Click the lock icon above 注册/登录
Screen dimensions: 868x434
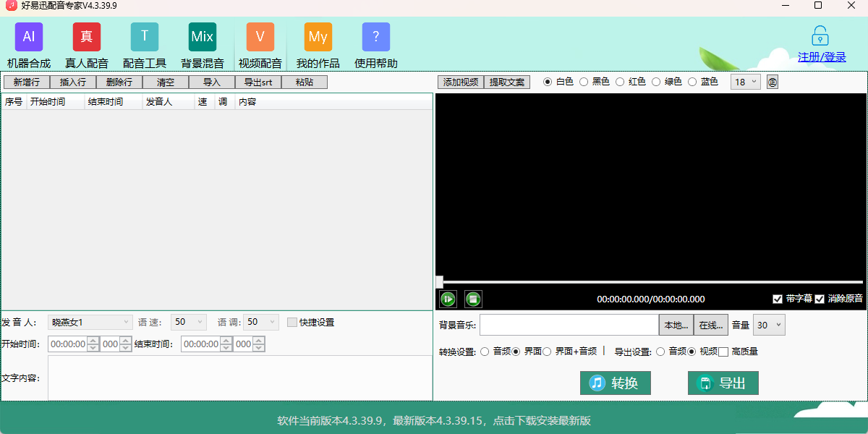820,35
